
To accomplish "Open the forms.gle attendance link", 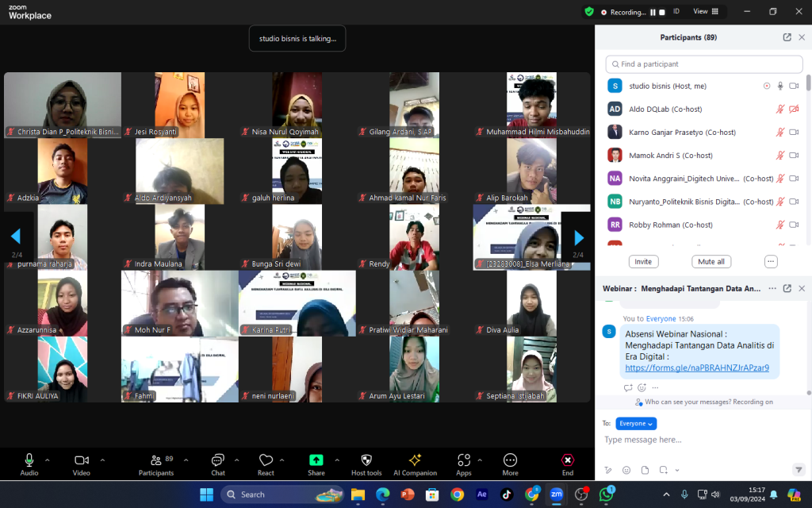I will (x=697, y=368).
